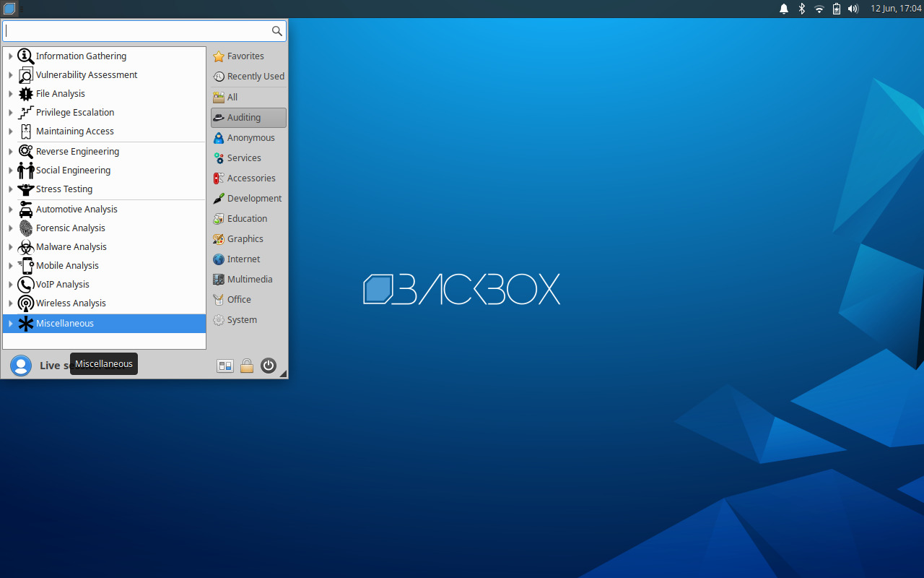Select the Automotive Analysis car icon
The width and height of the screenshot is (924, 578).
click(x=25, y=209)
